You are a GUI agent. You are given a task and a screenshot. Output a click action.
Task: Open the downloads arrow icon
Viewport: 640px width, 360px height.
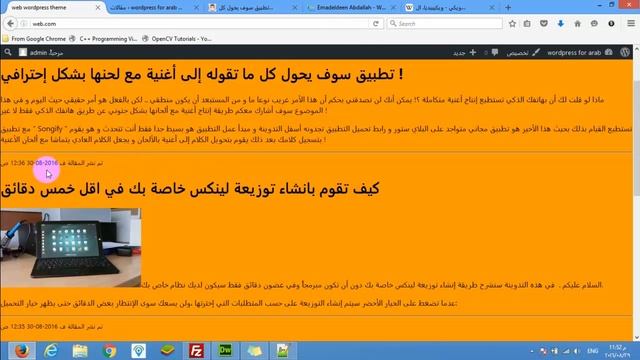(561, 24)
